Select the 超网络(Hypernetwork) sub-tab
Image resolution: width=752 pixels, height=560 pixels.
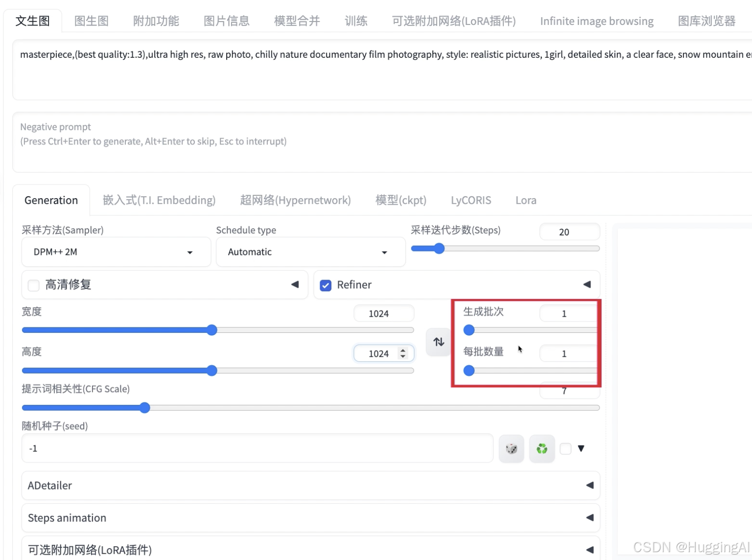click(295, 200)
